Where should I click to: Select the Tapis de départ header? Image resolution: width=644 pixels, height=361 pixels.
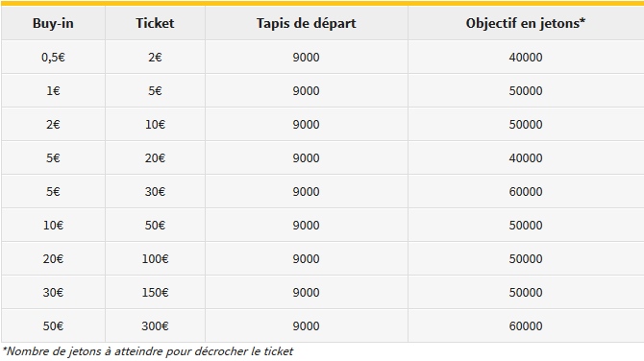click(x=306, y=23)
